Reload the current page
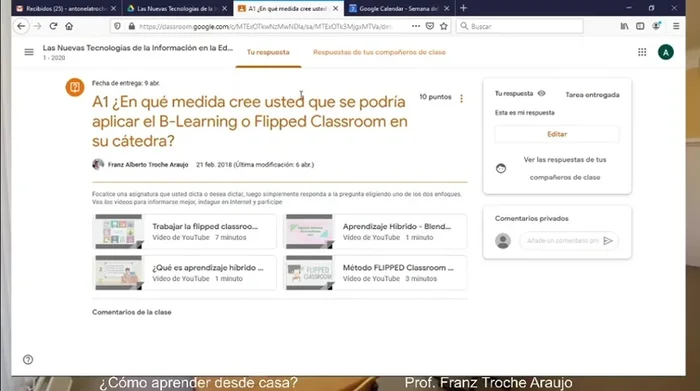This screenshot has height=391, width=700. (x=53, y=26)
